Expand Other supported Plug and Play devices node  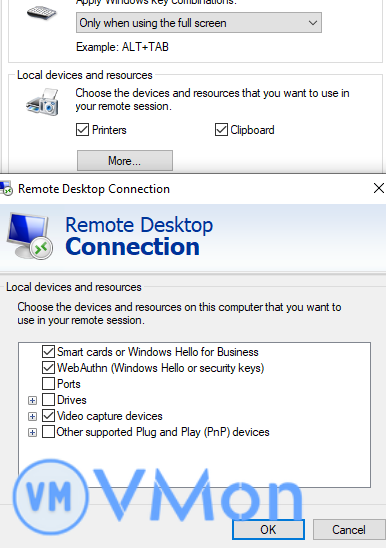click(x=33, y=432)
